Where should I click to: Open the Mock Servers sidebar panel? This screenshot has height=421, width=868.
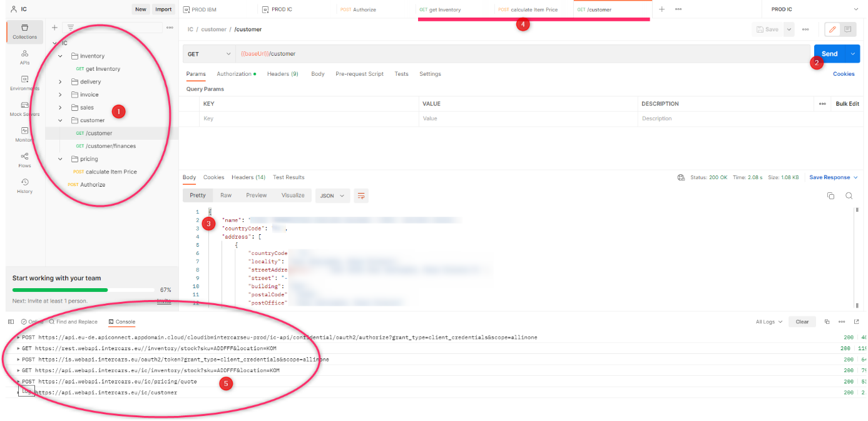(25, 108)
